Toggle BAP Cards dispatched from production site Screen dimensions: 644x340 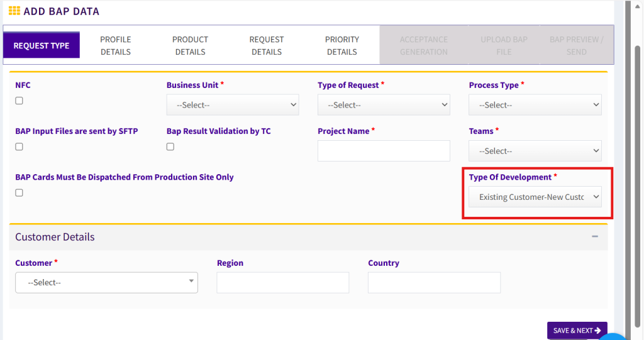click(x=19, y=192)
